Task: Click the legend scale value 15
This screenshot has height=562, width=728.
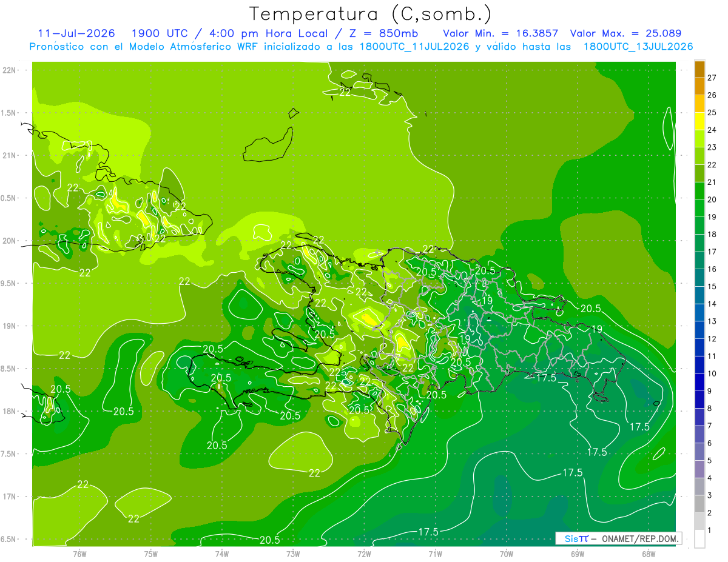Action: tap(712, 286)
